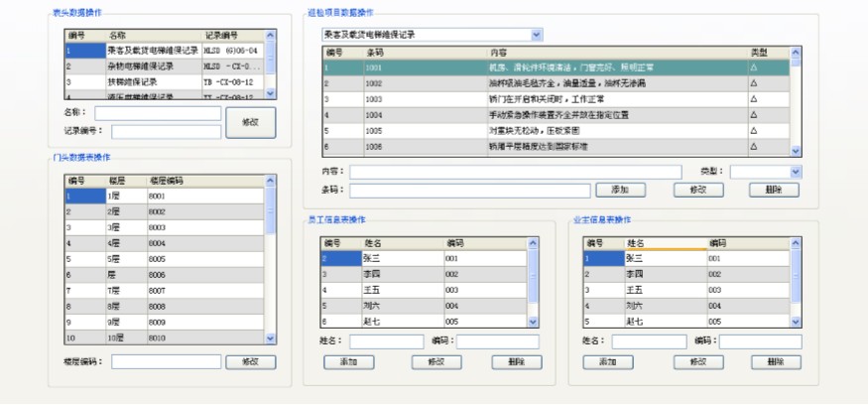Select 赵七 in the 业主信息 table
868x405 pixels.
(x=687, y=321)
